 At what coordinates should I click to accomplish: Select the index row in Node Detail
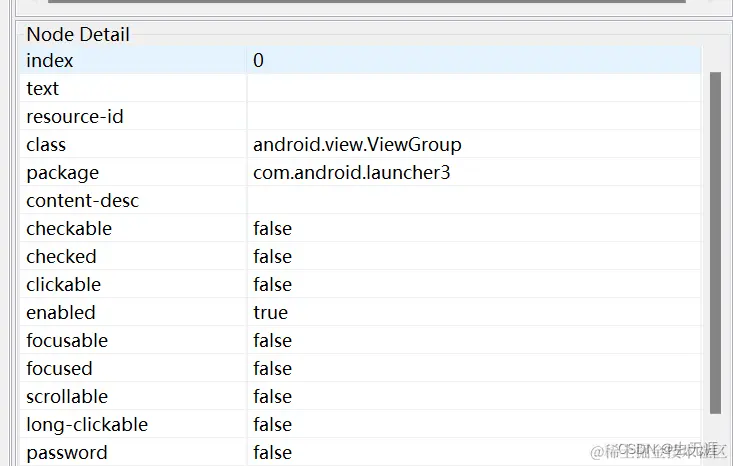[360, 60]
